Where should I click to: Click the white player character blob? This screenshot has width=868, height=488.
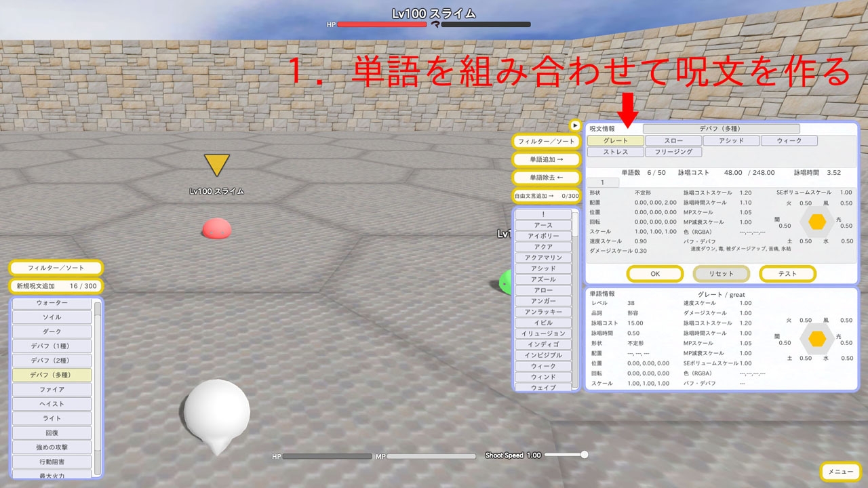point(216,415)
